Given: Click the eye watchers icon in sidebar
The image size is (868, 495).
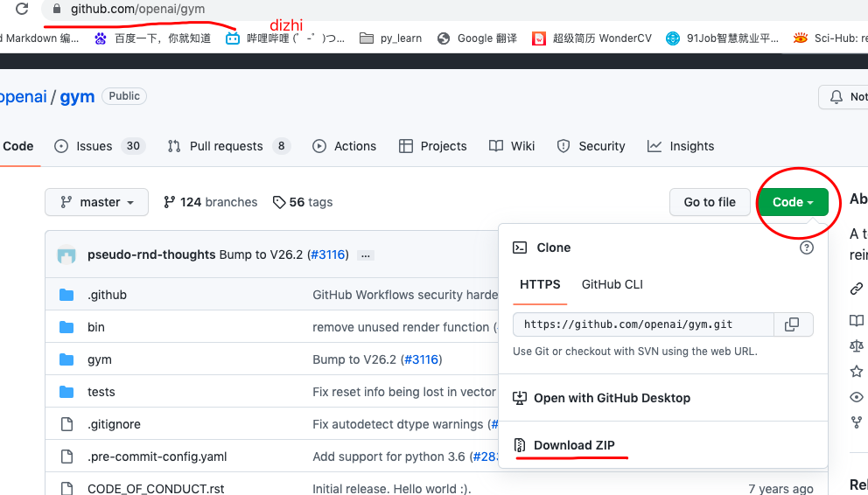Looking at the screenshot, I should click(857, 397).
